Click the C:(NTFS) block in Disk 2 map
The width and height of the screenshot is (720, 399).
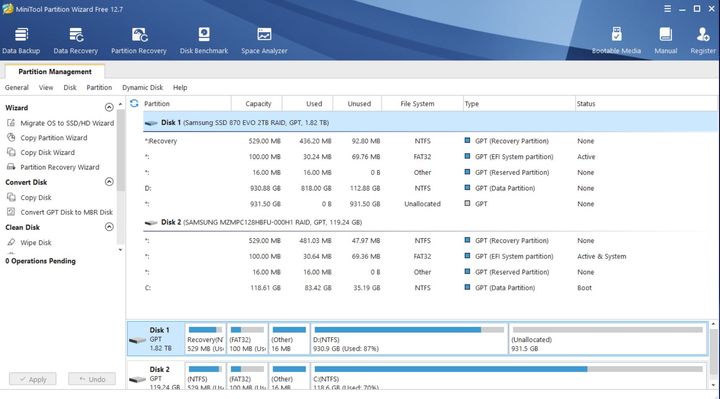(x=509, y=377)
